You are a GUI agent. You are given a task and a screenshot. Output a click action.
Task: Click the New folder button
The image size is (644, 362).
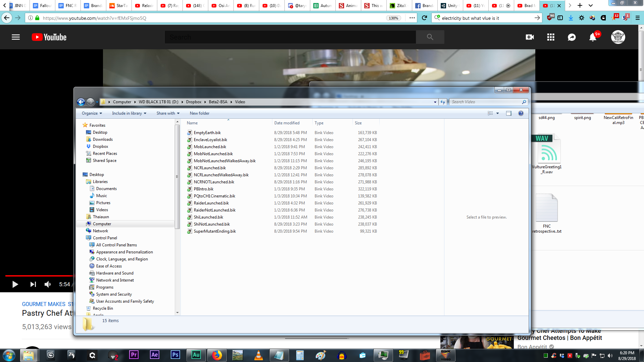200,113
